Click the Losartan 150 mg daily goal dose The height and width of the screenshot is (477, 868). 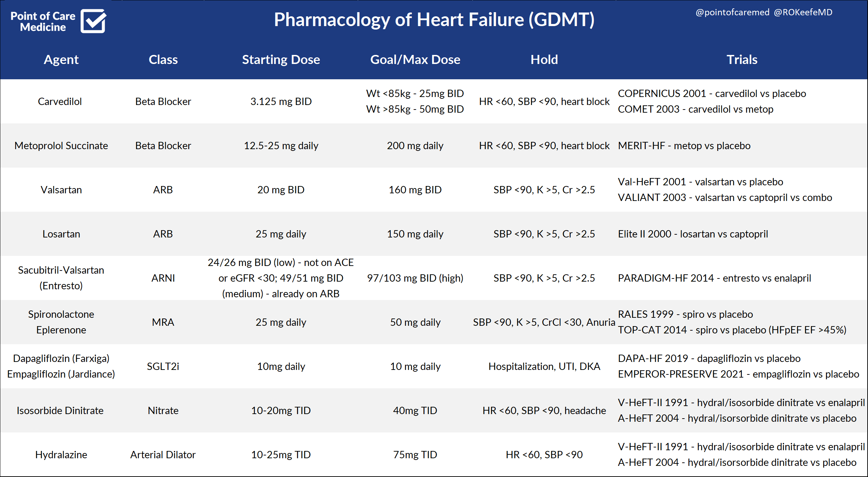point(415,234)
